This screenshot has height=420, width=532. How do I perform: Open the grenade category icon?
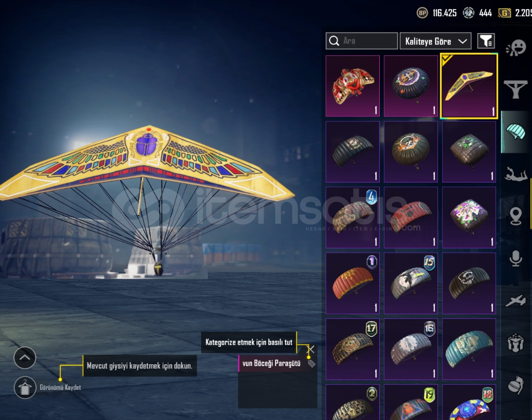point(516,385)
